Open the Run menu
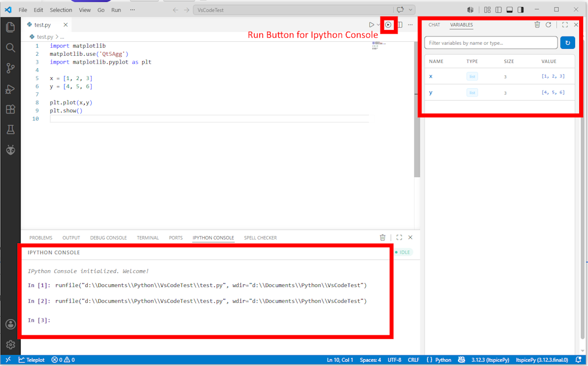588x366 pixels. coord(116,10)
